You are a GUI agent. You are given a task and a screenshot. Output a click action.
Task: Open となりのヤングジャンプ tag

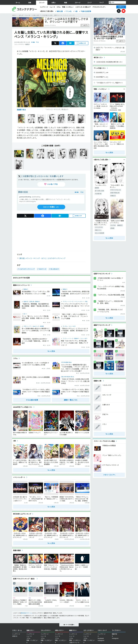pos(26,269)
